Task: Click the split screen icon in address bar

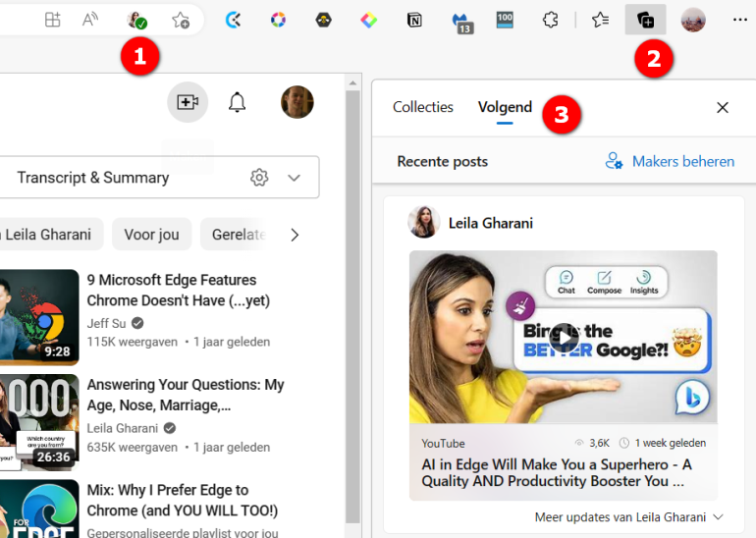Action: click(52, 21)
